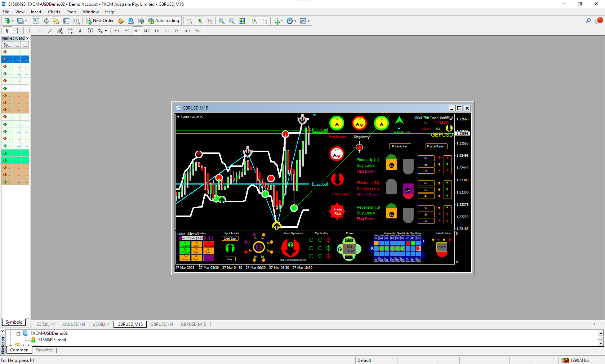Zoom in on the chart
This screenshot has width=605, height=364.
click(x=222, y=21)
